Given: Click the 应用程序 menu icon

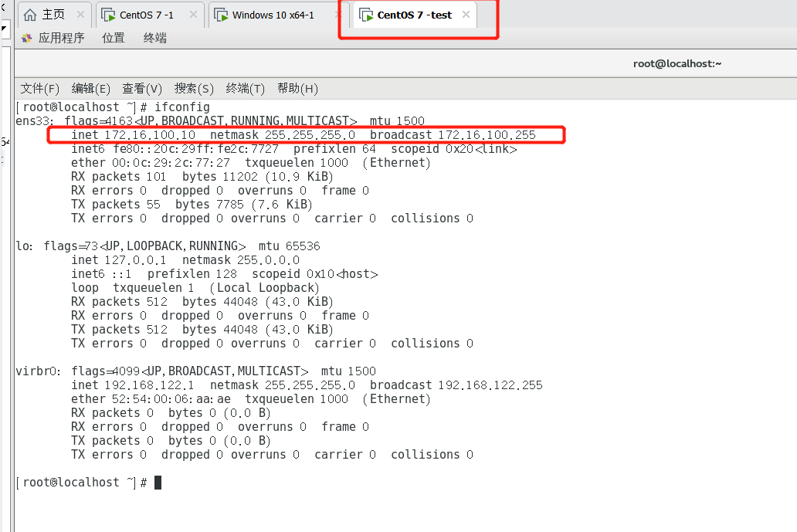Looking at the screenshot, I should pos(26,38).
